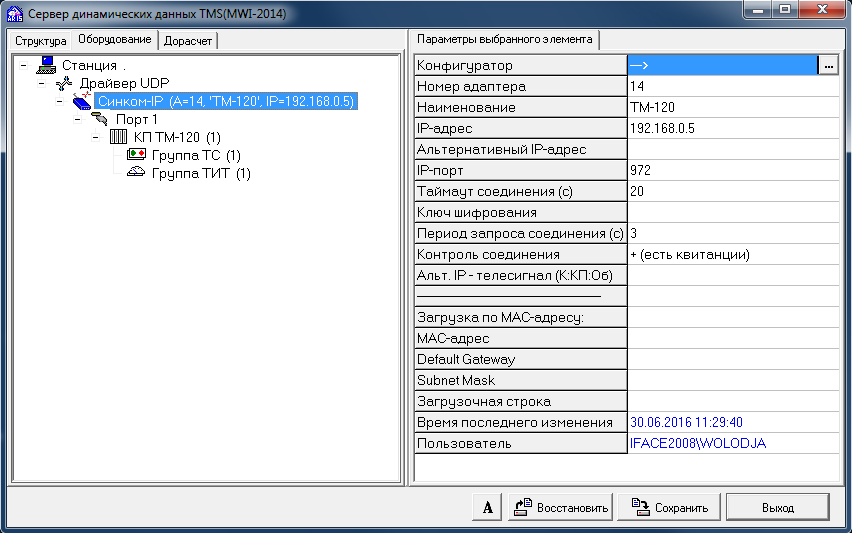The height and width of the screenshot is (533, 852).
Task: Switch to the Структура tab
Action: [x=40, y=41]
